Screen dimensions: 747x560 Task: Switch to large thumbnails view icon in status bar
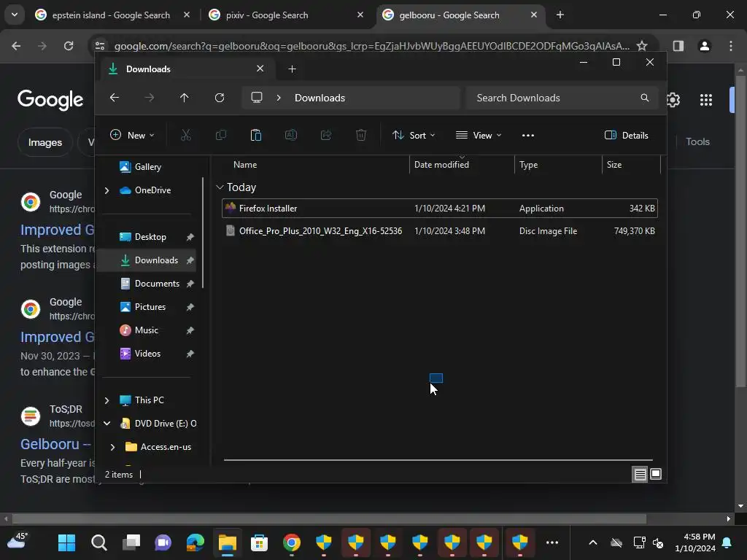pyautogui.click(x=656, y=474)
